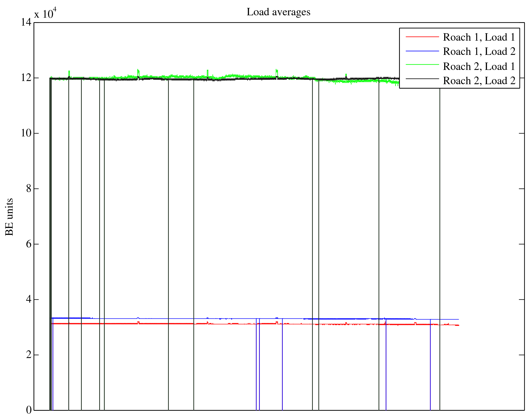Click the y-axis tick label 10
Viewport: 532px width, 420px height.
[26, 133]
